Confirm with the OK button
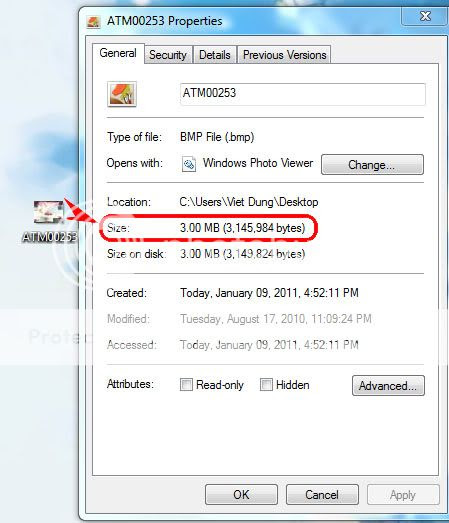The height and width of the screenshot is (523, 449). tap(241, 495)
